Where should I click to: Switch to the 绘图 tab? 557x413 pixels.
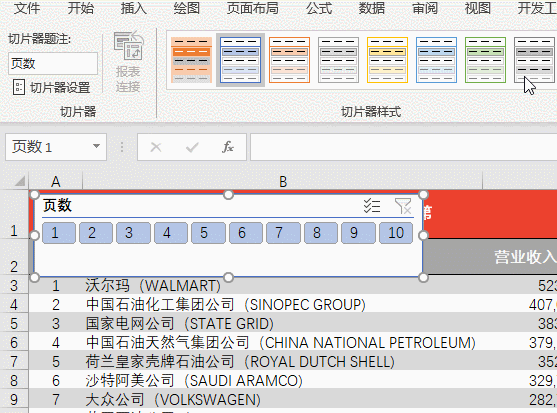(x=186, y=8)
